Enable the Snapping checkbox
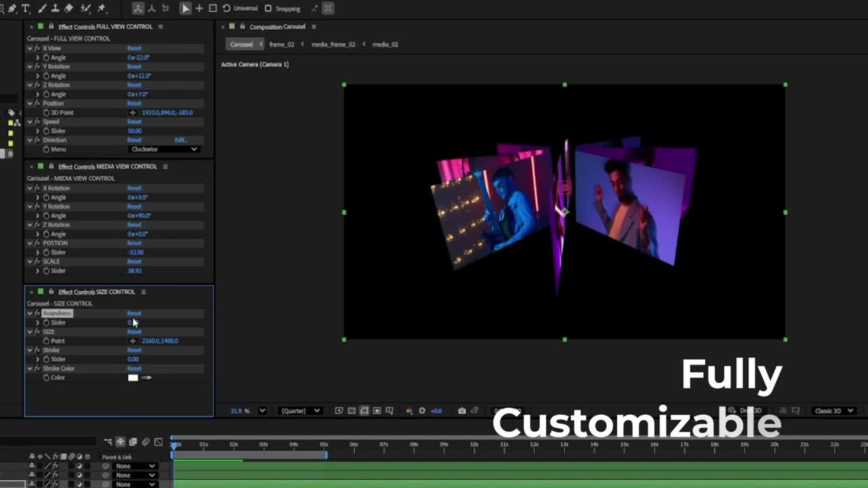 [x=269, y=8]
